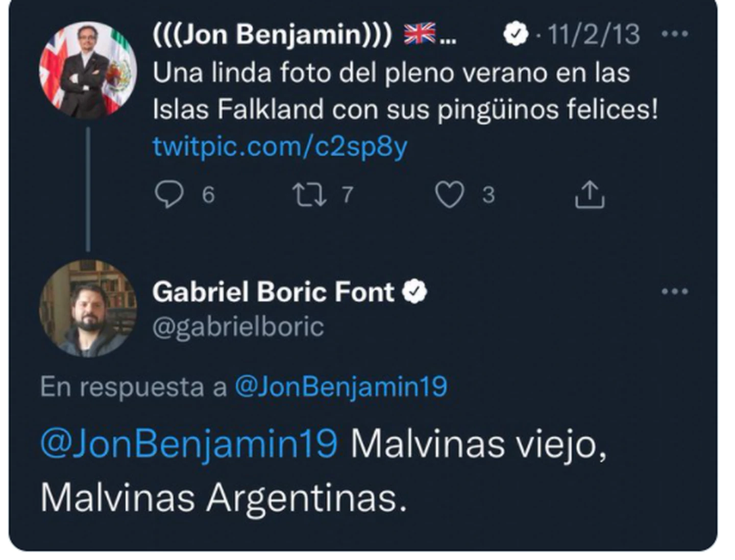Click the @gabrielboric handle
The width and height of the screenshot is (735, 560).
pos(238,326)
